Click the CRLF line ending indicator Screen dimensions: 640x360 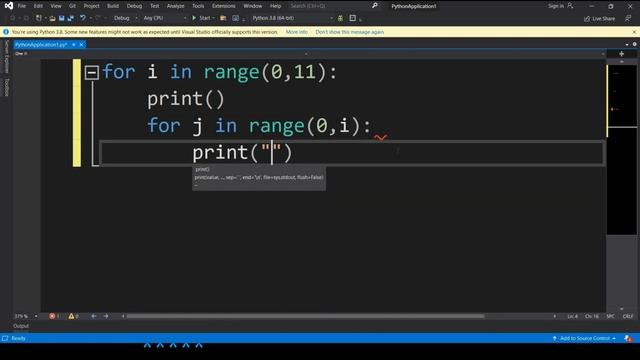pyautogui.click(x=628, y=316)
